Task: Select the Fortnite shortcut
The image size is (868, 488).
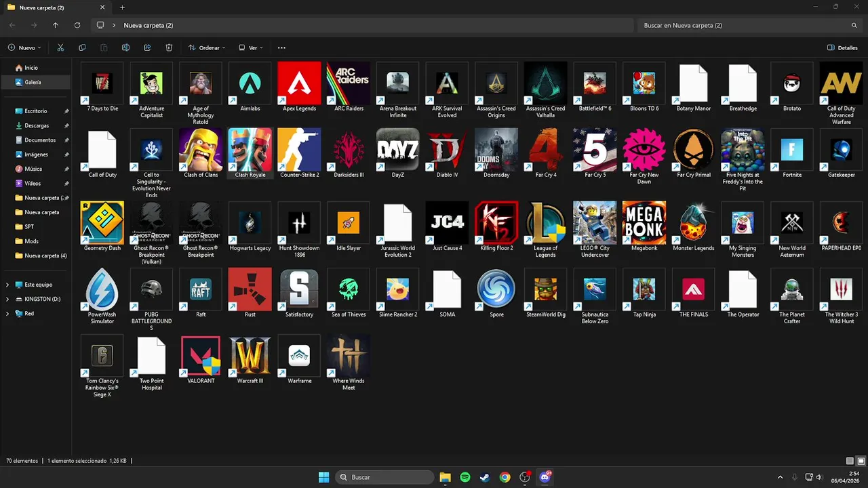Action: coord(792,154)
